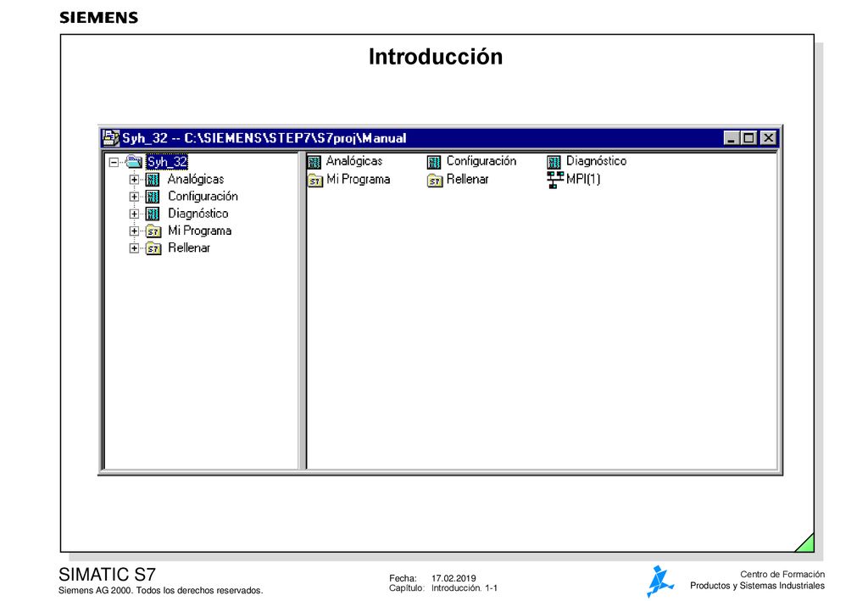868x601 pixels.
Task: Select Mi Programa S7 icon in right pane
Action: 315,181
